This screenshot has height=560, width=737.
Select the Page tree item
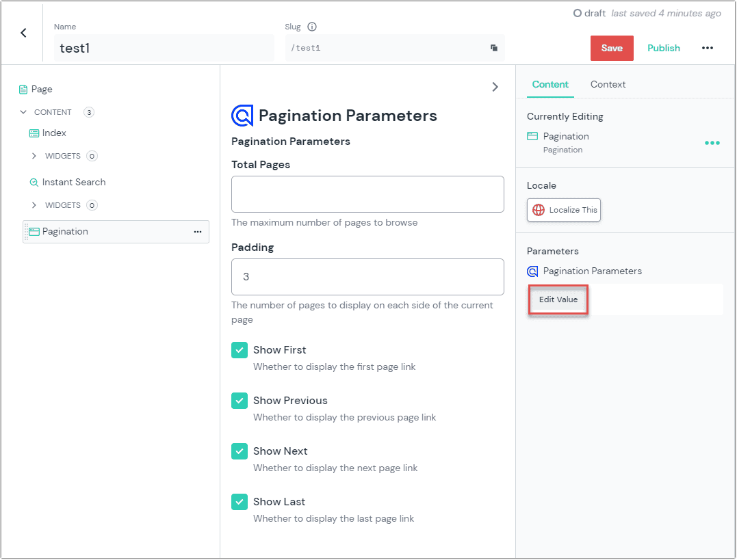[41, 90]
